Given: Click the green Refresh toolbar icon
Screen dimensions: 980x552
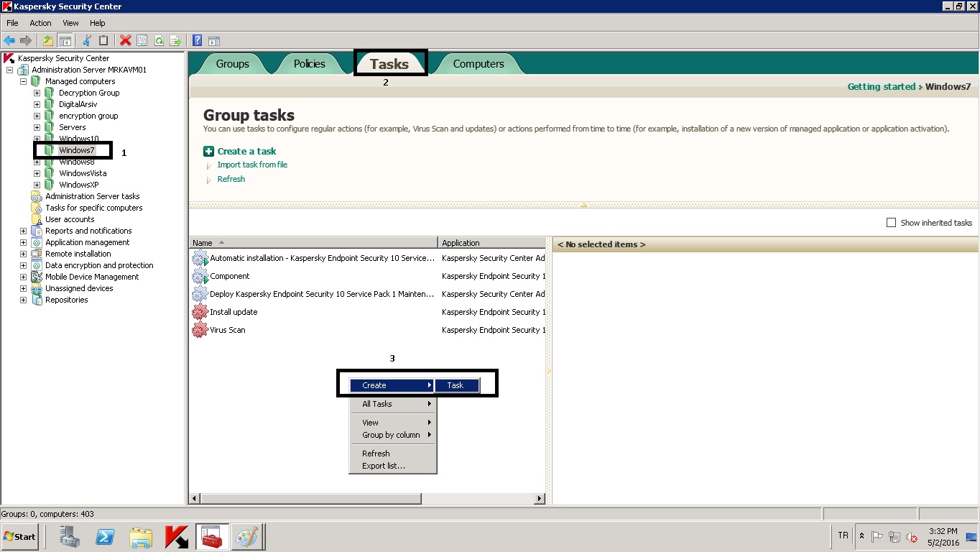Looking at the screenshot, I should click(159, 41).
